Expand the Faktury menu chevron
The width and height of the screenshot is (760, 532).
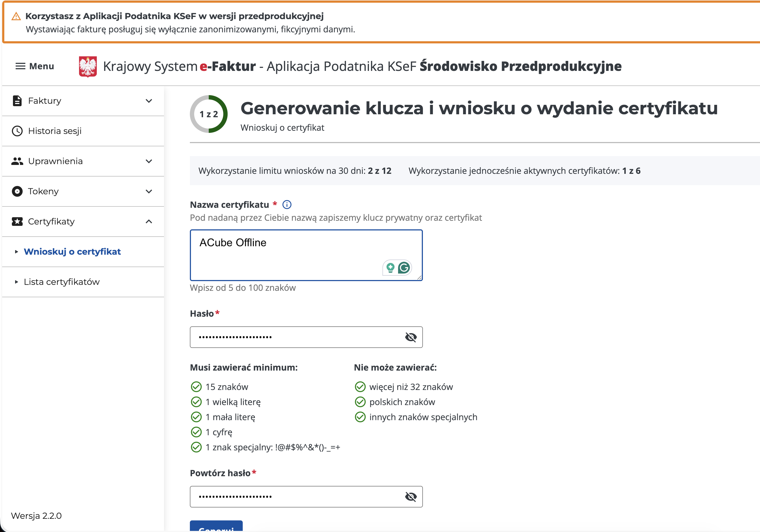[149, 101]
